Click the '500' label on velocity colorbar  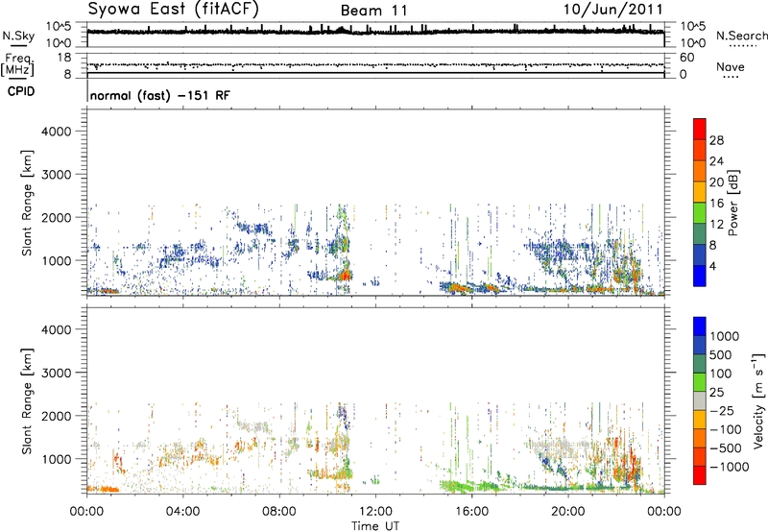(722, 355)
